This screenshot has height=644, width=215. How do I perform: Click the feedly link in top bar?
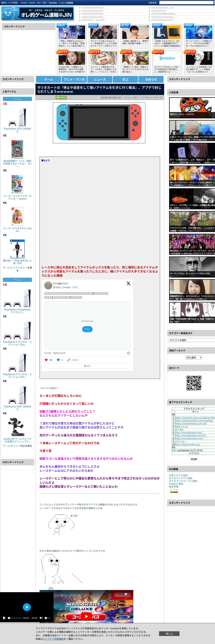pos(32,3)
